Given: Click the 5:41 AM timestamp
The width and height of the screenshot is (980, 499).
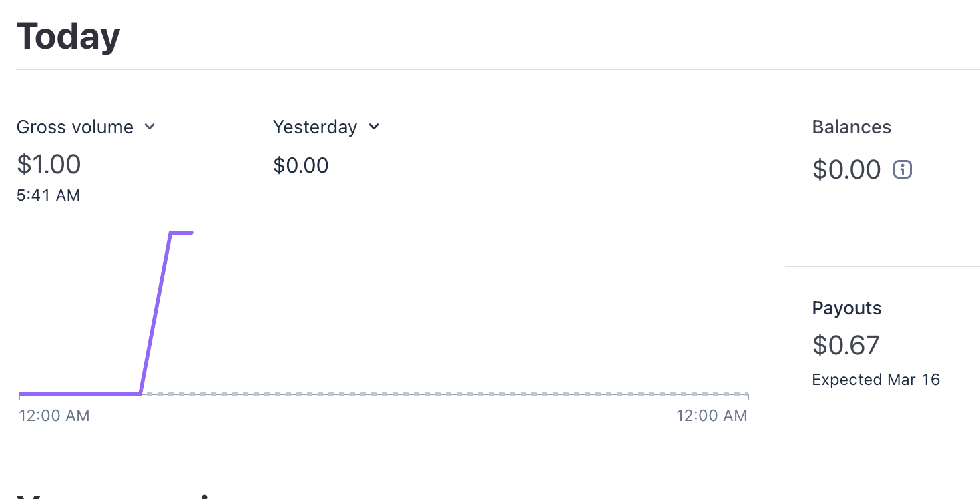Looking at the screenshot, I should tap(48, 195).
